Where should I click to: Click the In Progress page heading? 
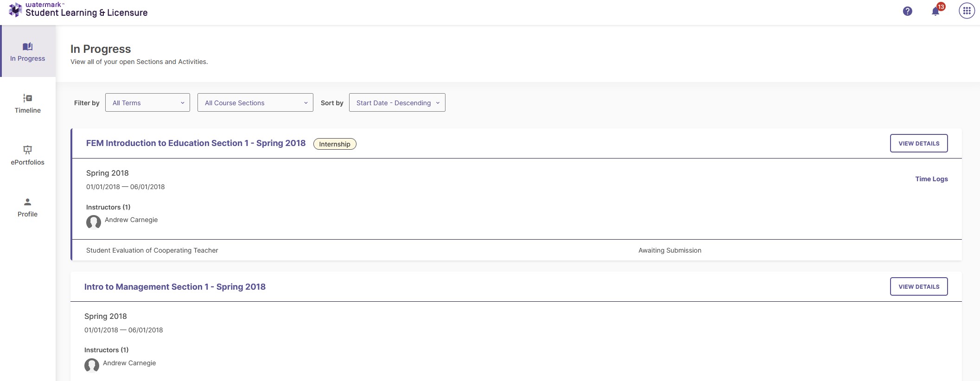(x=101, y=49)
